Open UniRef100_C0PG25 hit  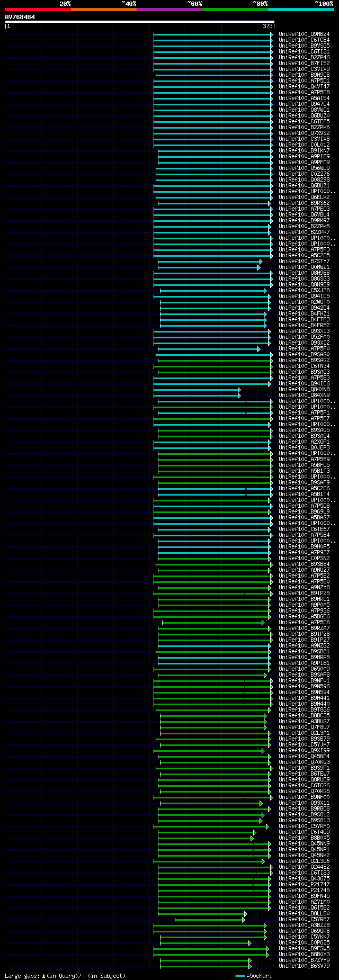[x=304, y=943]
